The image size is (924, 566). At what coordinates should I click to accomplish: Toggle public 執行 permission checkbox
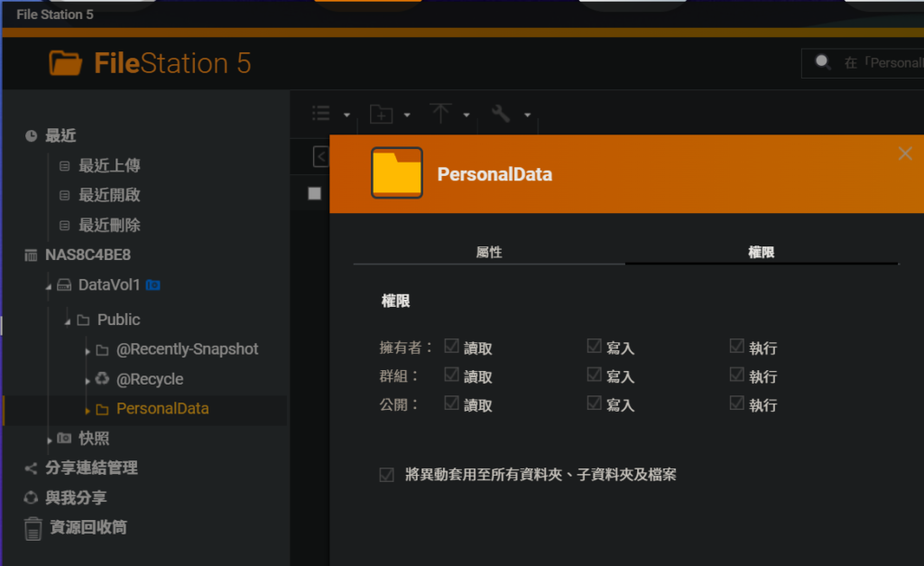736,404
